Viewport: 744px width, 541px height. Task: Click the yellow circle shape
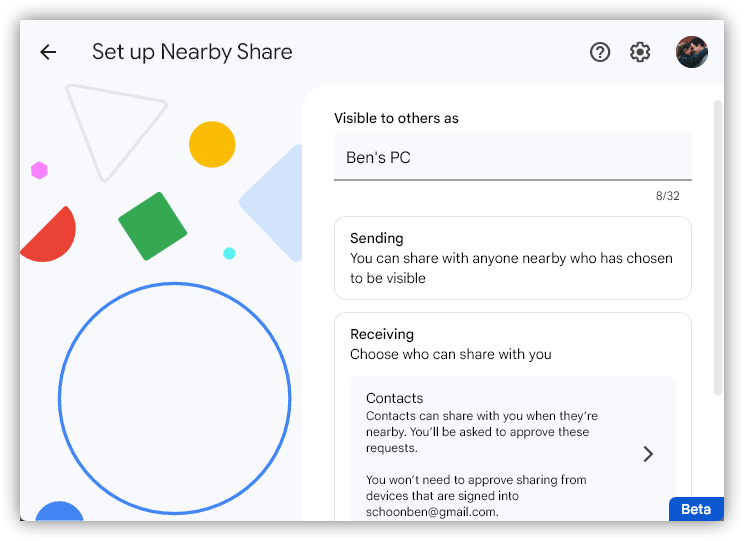212,144
